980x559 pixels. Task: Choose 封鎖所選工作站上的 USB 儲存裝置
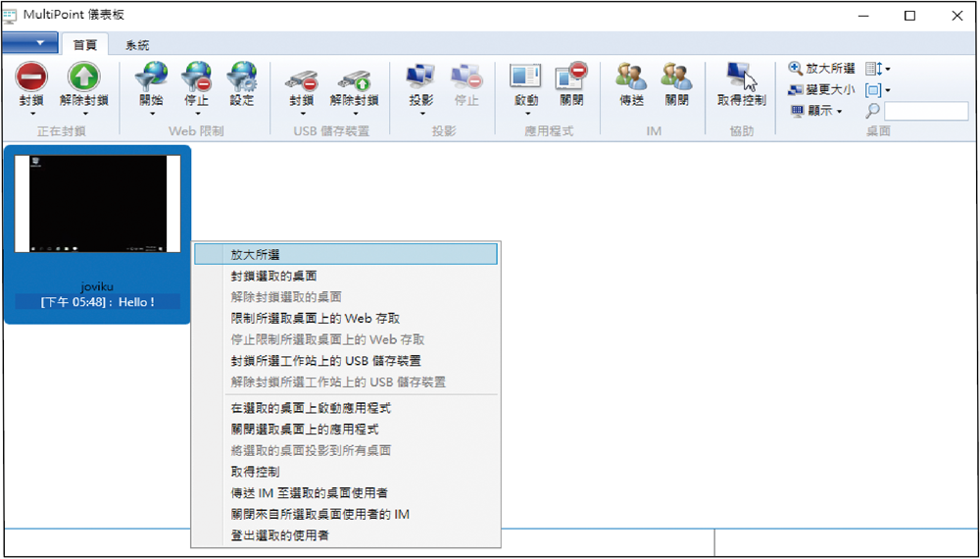pyautogui.click(x=346, y=361)
